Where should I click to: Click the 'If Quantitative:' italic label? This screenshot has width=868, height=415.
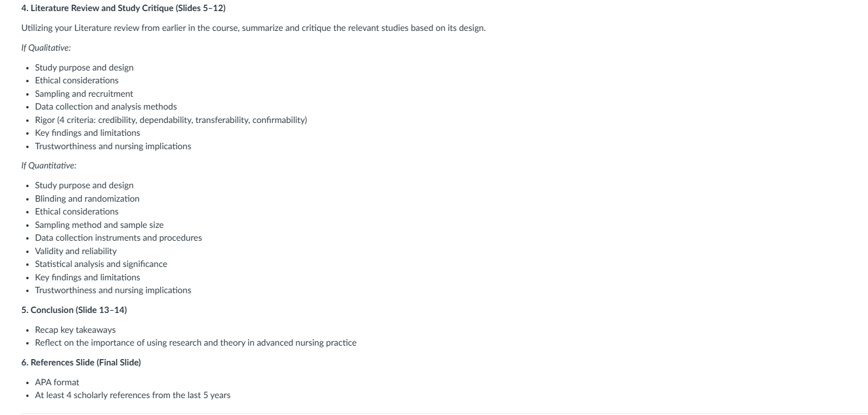coord(48,166)
